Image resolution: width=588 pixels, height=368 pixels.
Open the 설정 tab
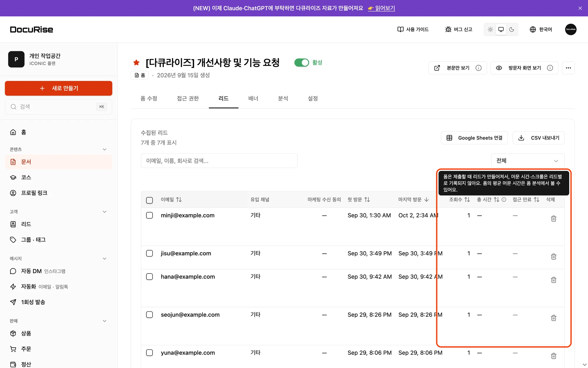pos(313,98)
